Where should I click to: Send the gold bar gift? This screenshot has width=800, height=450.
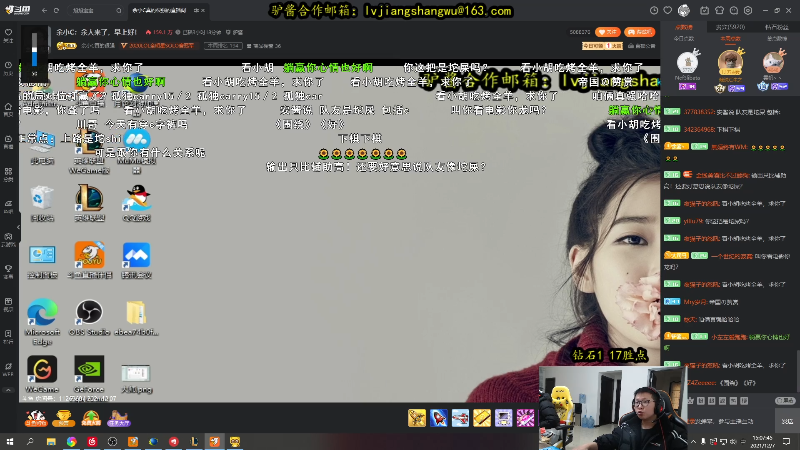click(482, 418)
